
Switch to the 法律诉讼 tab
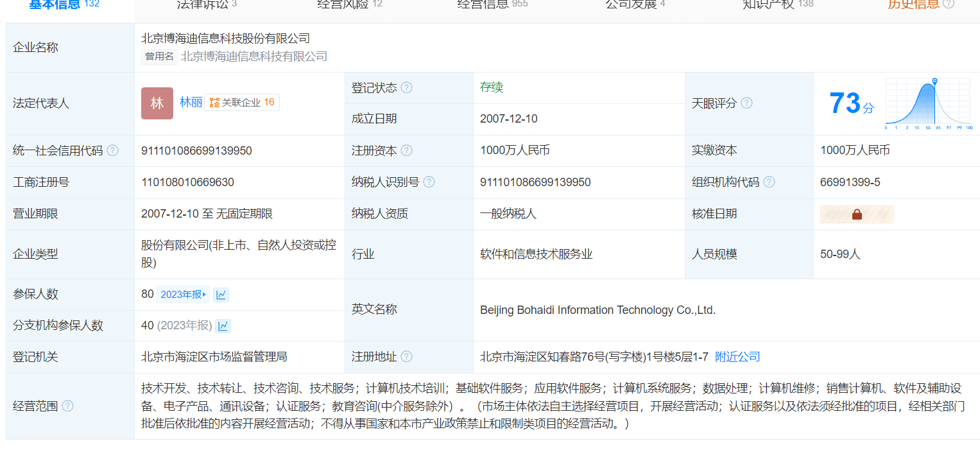click(207, 4)
